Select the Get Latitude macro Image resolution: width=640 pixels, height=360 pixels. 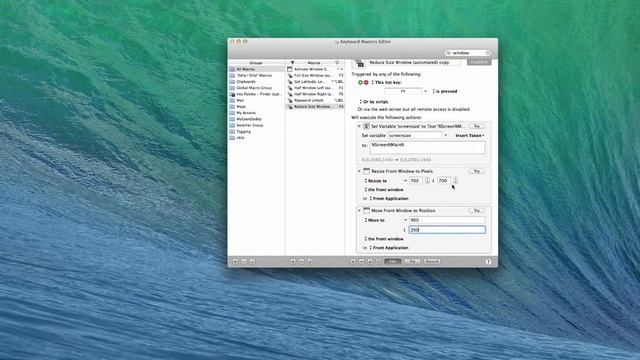pos(315,82)
